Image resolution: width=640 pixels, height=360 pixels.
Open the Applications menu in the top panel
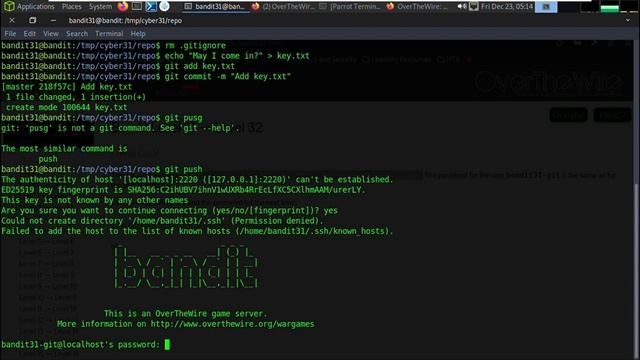point(29,7)
